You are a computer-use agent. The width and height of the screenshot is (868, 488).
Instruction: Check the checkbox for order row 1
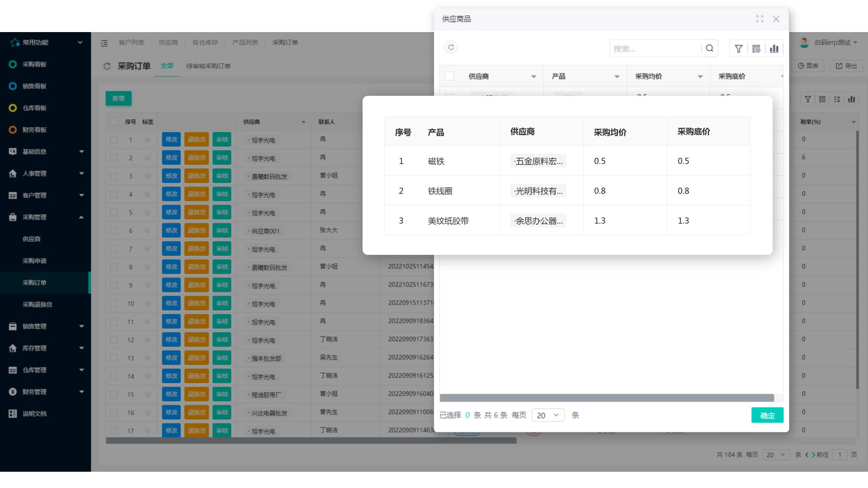coord(113,140)
